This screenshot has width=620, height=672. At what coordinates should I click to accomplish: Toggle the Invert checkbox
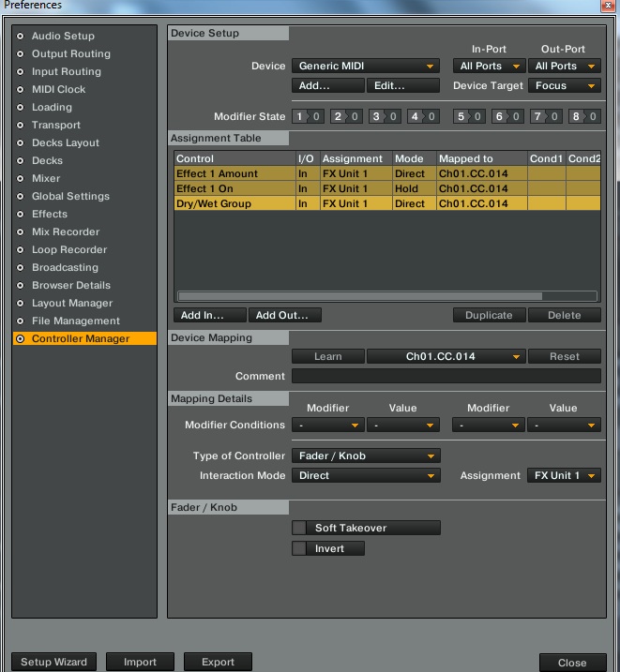coord(299,548)
